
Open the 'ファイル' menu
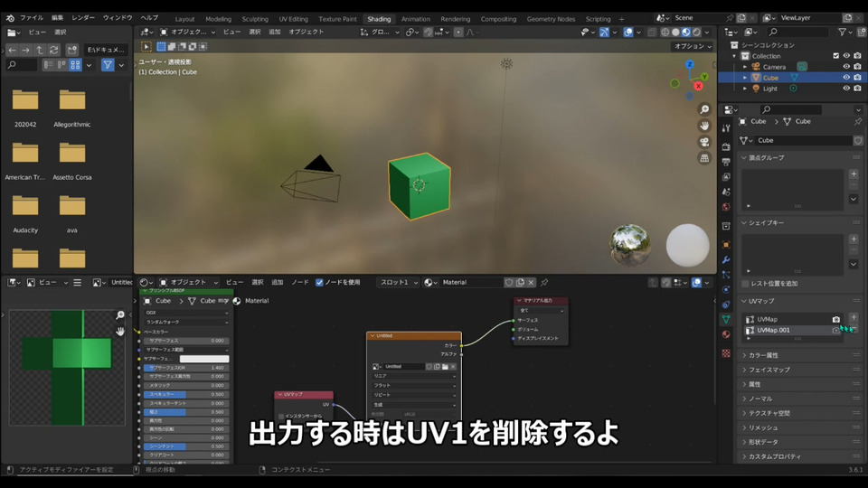[x=32, y=18]
